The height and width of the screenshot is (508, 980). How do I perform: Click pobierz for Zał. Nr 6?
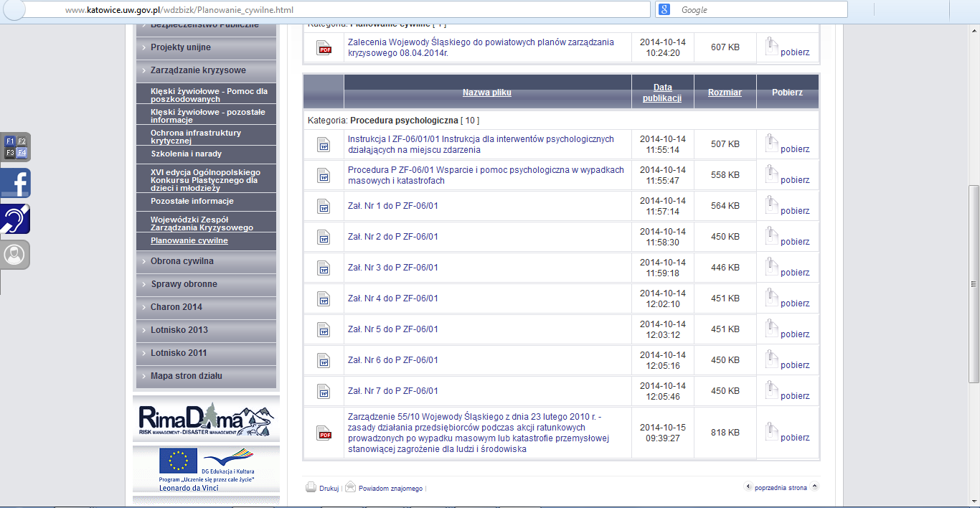tap(795, 365)
